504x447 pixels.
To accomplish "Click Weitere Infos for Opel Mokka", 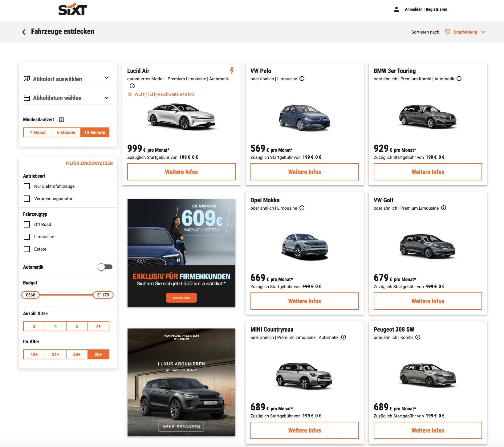I will click(x=305, y=301).
